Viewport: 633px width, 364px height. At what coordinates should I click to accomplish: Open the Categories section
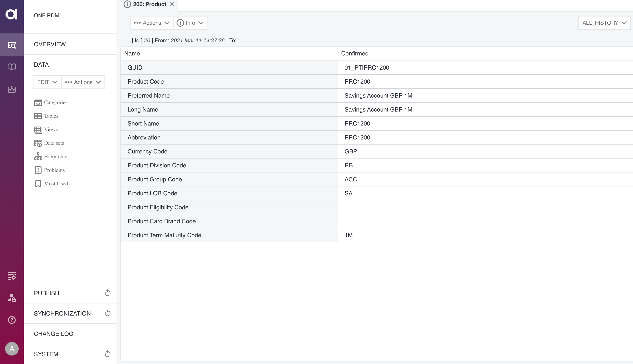coord(56,102)
